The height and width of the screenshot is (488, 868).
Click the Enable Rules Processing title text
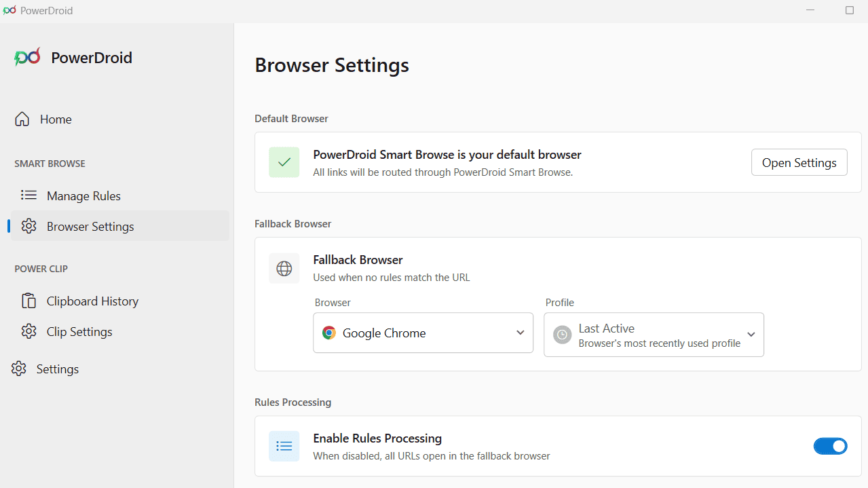[377, 438]
